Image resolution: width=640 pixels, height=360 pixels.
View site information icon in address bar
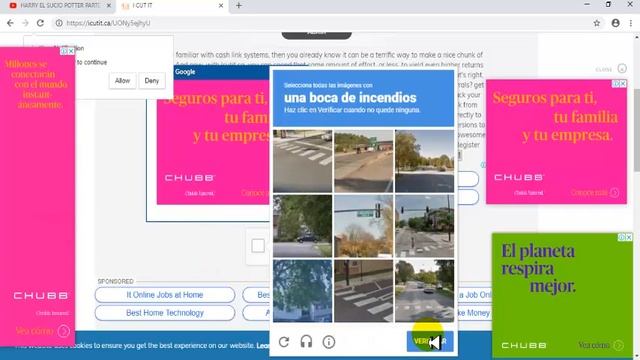(59, 23)
